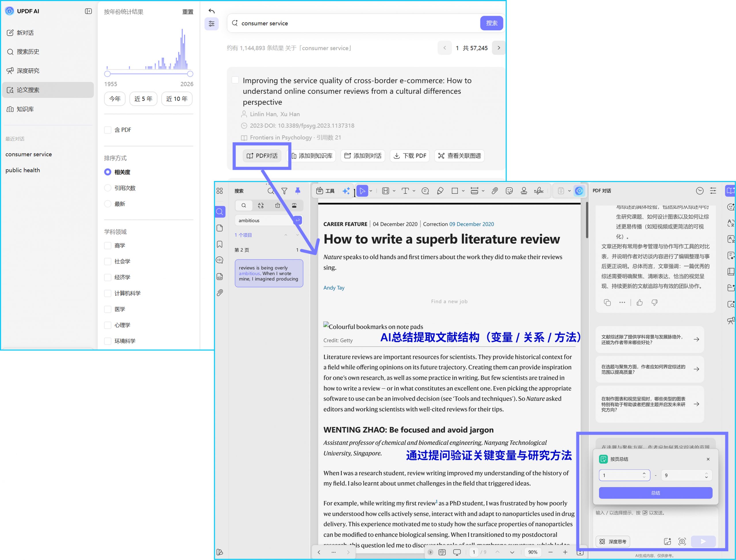Select the signature tool in toolbar
The width and height of the screenshot is (736, 560).
pyautogui.click(x=539, y=191)
